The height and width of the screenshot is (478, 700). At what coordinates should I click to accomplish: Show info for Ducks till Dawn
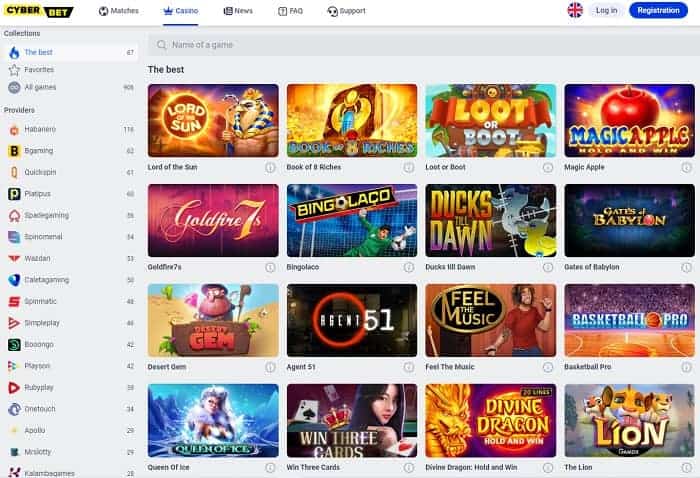pyautogui.click(x=548, y=267)
